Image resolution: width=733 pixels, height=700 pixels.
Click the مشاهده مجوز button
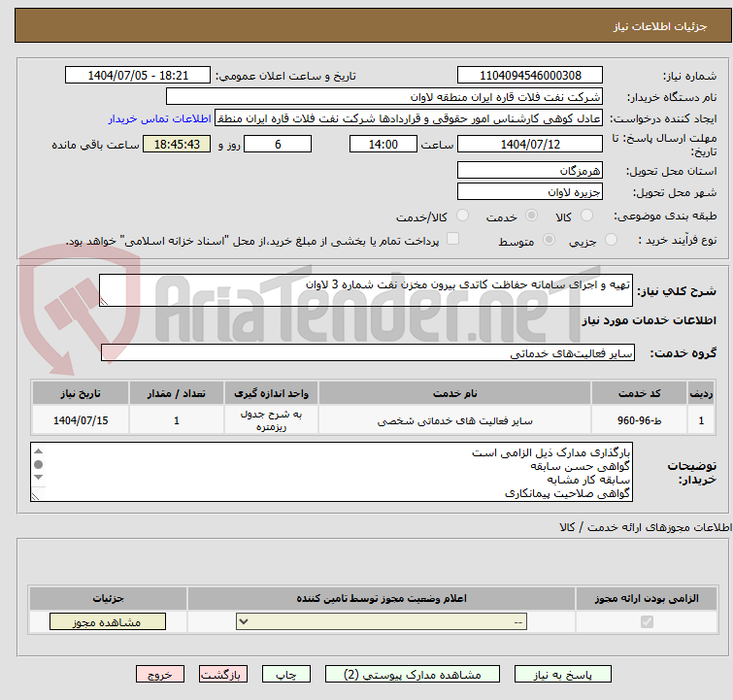[108, 622]
